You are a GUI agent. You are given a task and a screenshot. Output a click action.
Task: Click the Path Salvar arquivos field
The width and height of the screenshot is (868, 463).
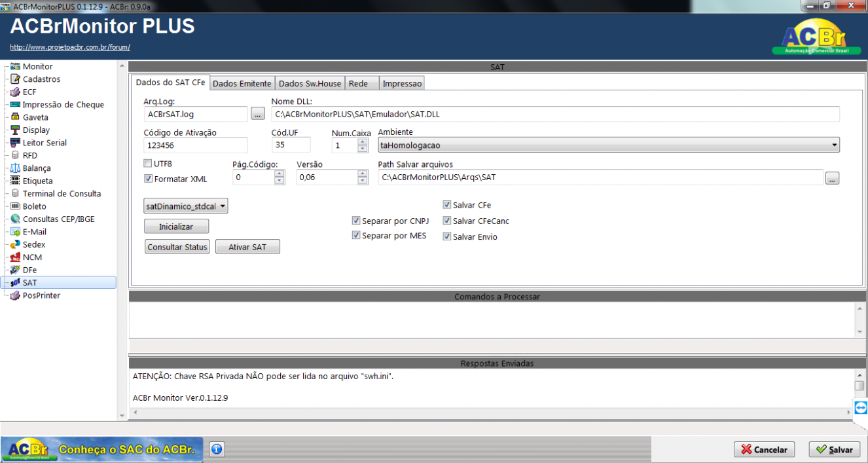tap(600, 177)
